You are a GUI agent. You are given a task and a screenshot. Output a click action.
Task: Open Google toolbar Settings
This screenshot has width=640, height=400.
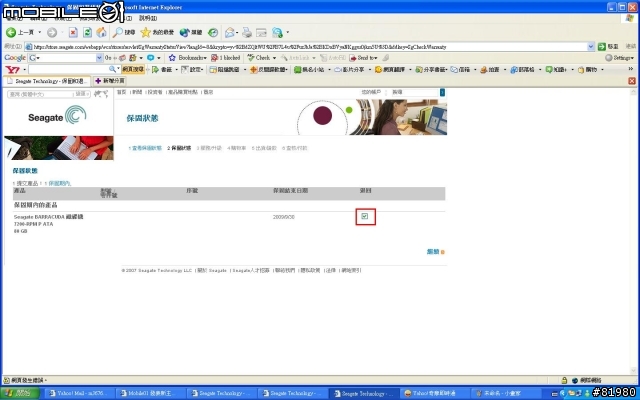619,58
